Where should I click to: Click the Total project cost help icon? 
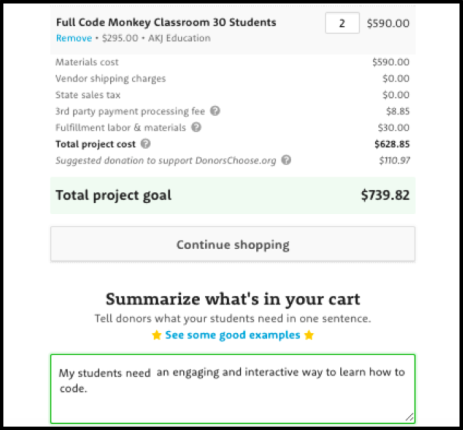(x=146, y=144)
